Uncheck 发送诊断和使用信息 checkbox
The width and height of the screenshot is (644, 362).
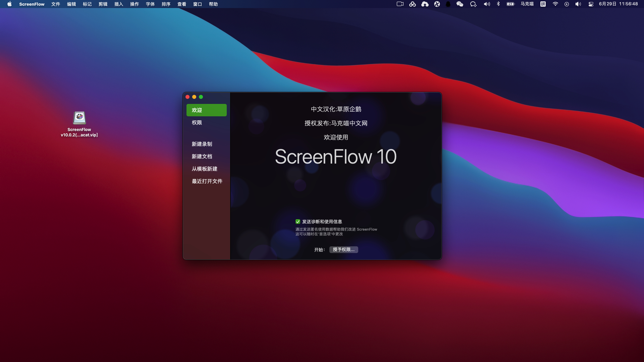pyautogui.click(x=298, y=222)
